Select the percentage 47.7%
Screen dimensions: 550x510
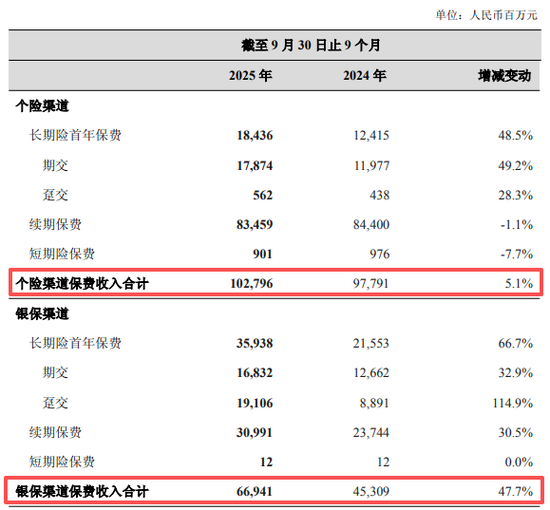point(515,492)
